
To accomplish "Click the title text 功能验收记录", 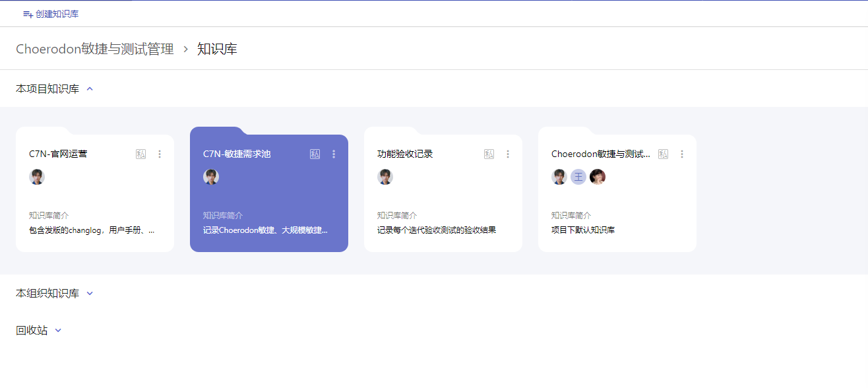I will (405, 154).
